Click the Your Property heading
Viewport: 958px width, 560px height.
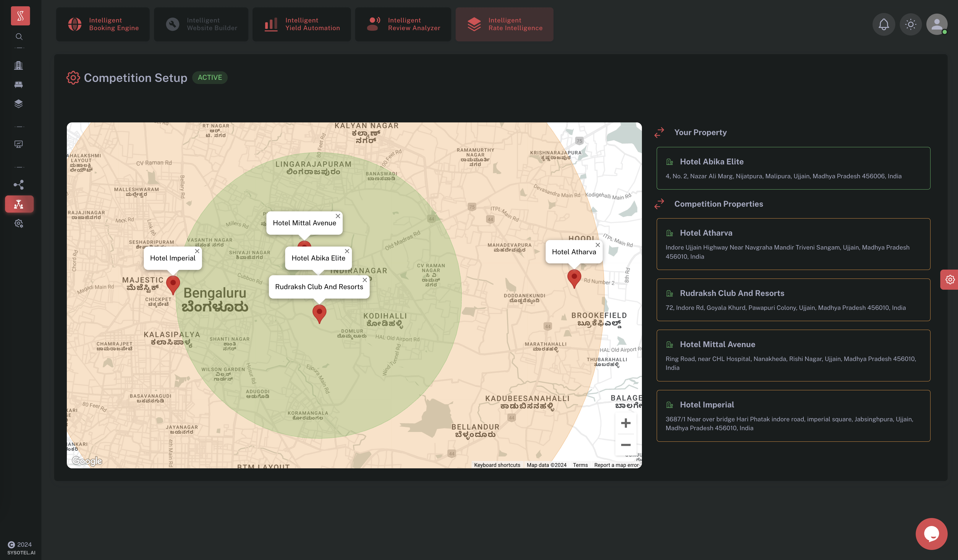[700, 132]
